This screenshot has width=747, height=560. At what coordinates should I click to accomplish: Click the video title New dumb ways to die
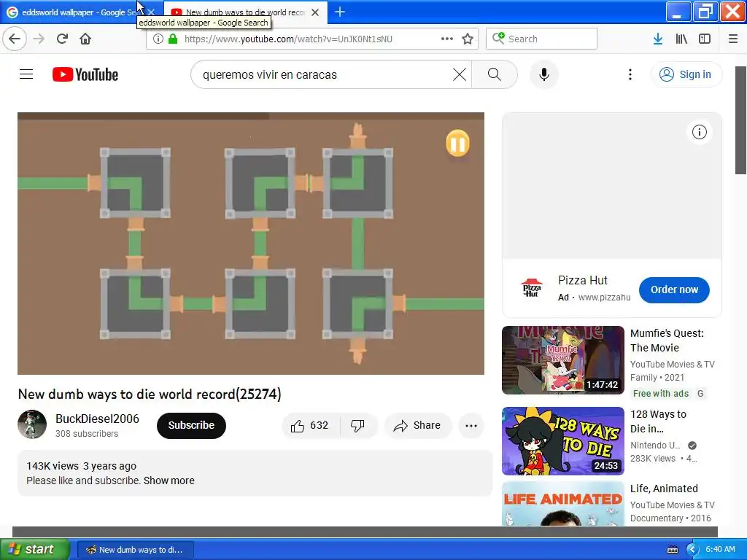pyautogui.click(x=150, y=394)
